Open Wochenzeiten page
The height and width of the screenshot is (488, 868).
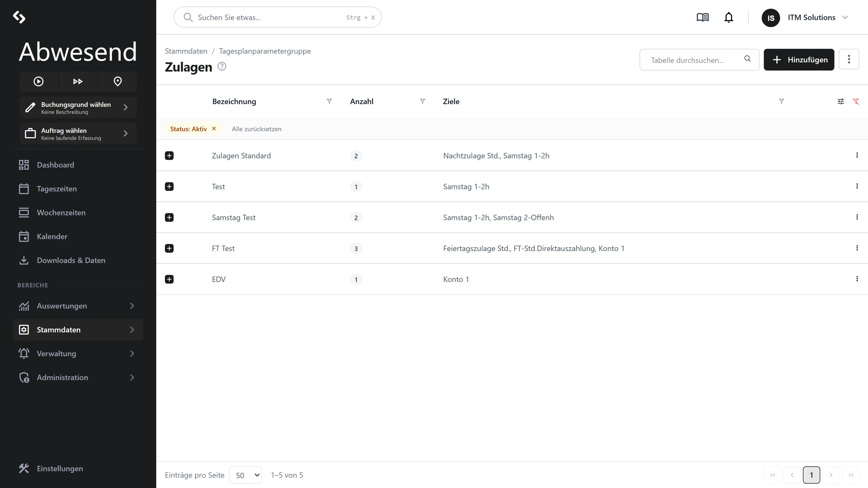coord(78,213)
